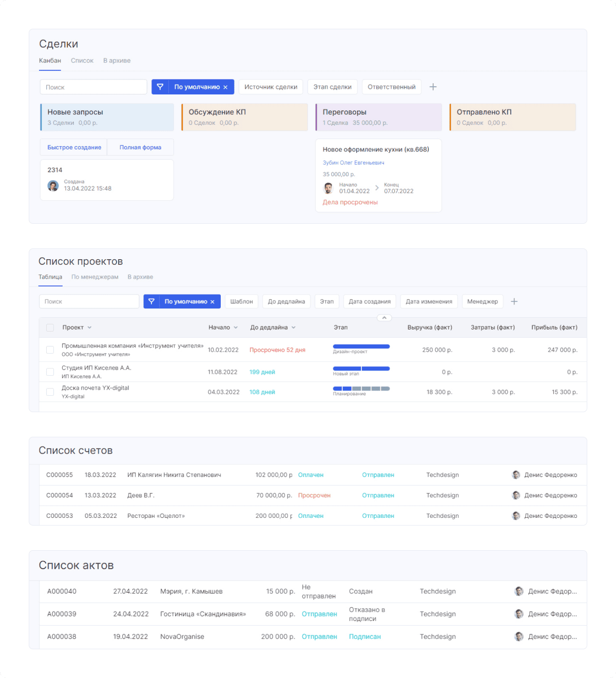
Task: Click avatar on deal card 2314
Action: (53, 186)
